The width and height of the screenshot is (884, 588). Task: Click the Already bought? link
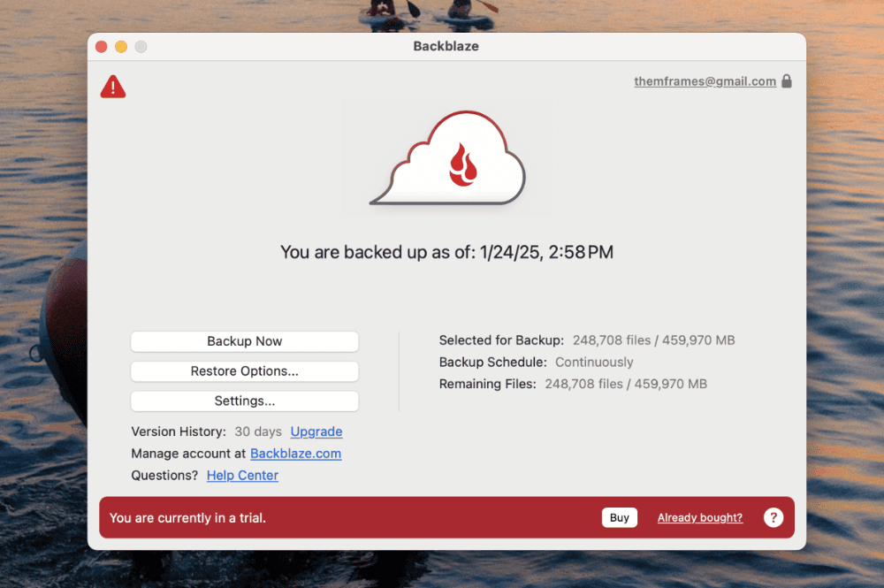700,518
